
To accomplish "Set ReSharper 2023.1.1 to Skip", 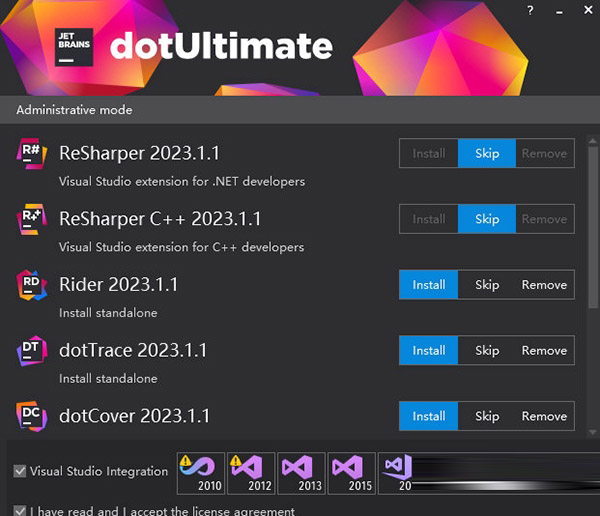I will coord(487,154).
